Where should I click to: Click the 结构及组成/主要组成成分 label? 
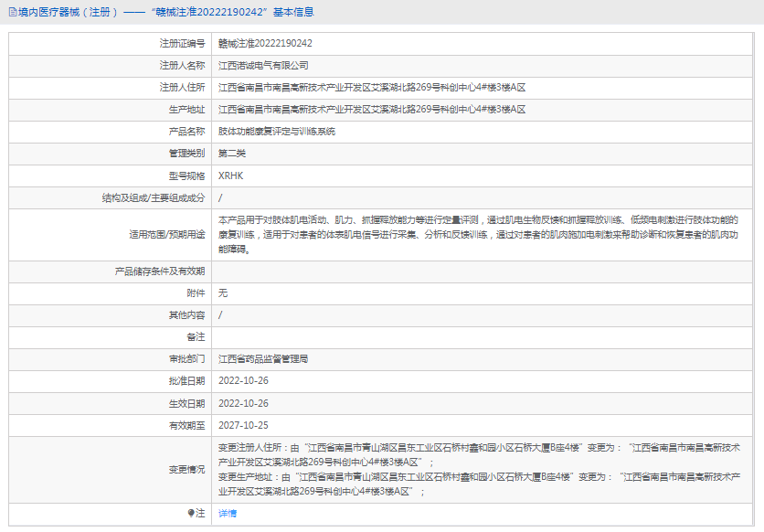154,197
